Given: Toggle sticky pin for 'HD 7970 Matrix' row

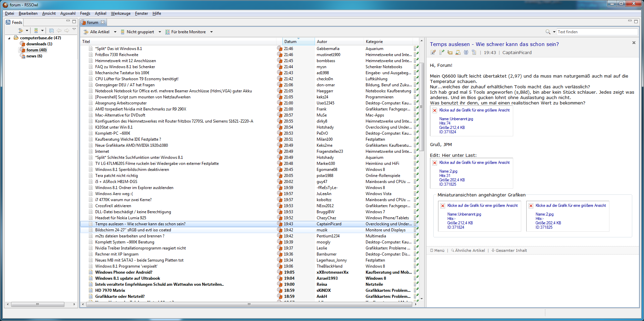Looking at the screenshot, I should pyautogui.click(x=416, y=290).
